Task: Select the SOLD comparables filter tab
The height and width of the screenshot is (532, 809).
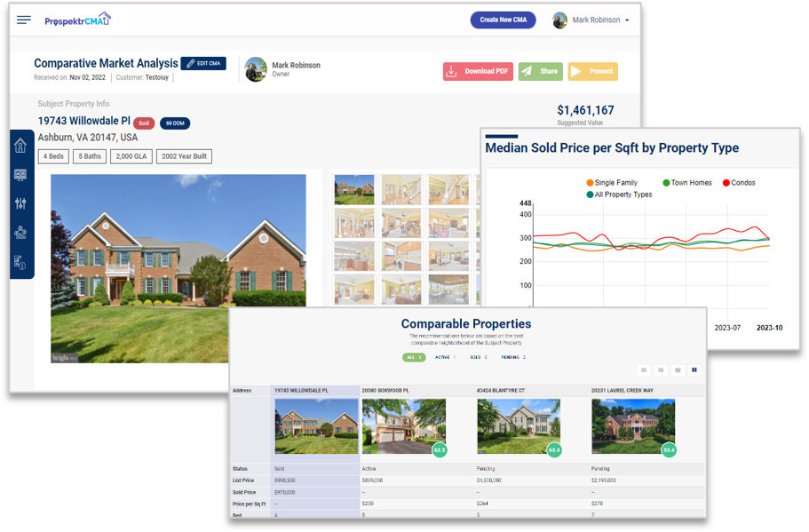Action: pos(479,357)
